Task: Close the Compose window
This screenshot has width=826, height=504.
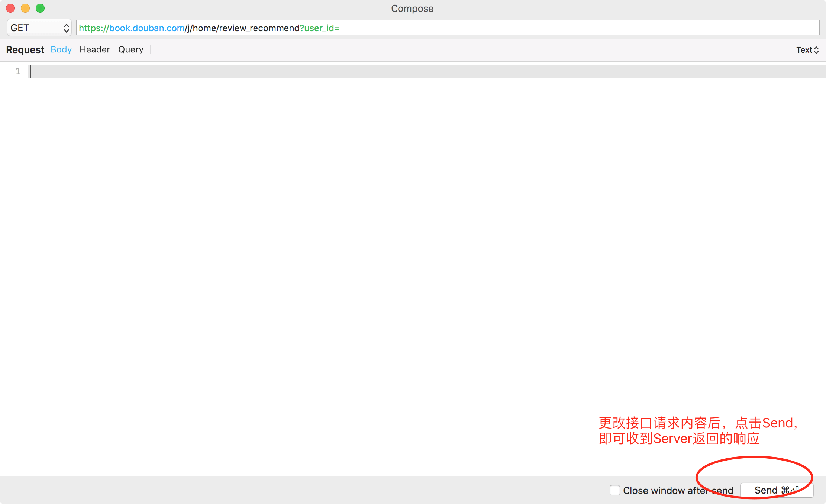Action: [10, 8]
